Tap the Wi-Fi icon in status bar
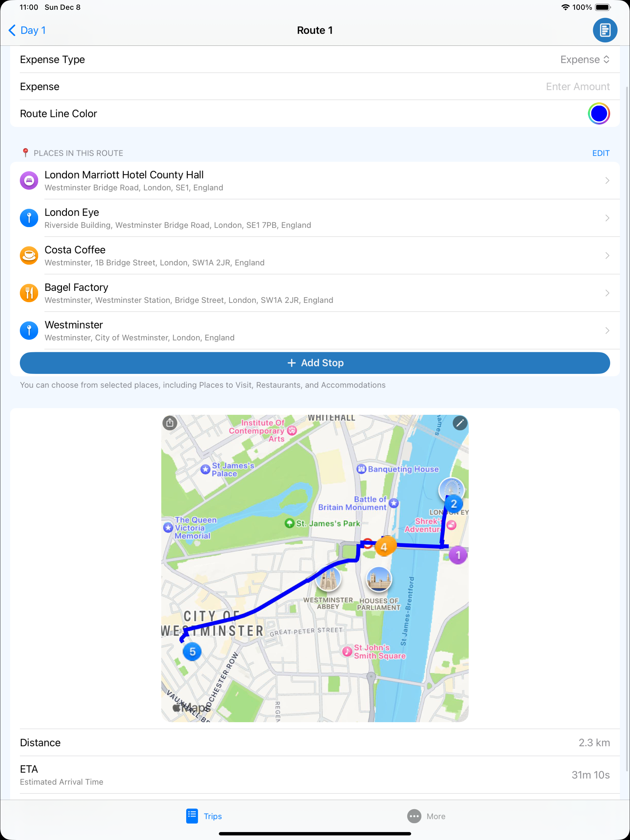The width and height of the screenshot is (630, 840). coord(565,7)
